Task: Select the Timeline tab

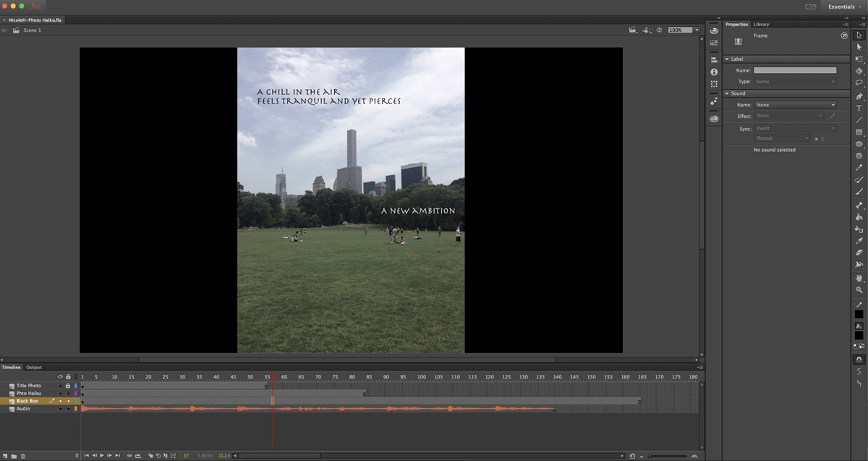Action: [11, 368]
